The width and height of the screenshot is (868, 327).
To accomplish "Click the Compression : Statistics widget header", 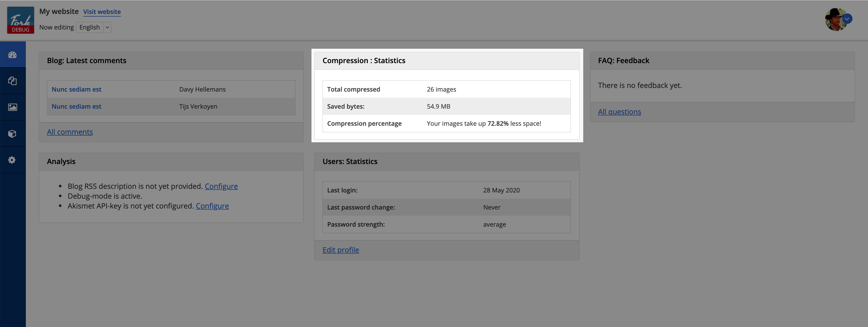I will tap(364, 61).
